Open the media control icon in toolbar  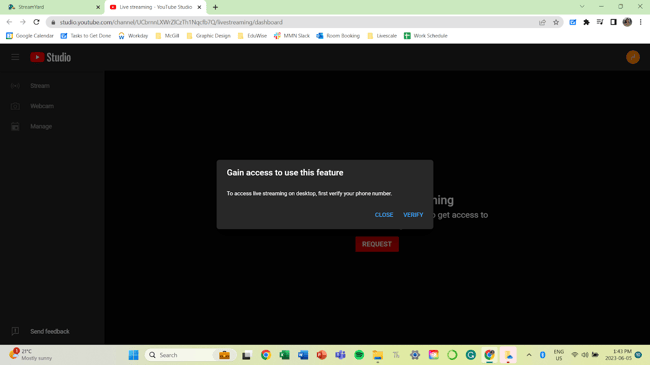(x=600, y=22)
